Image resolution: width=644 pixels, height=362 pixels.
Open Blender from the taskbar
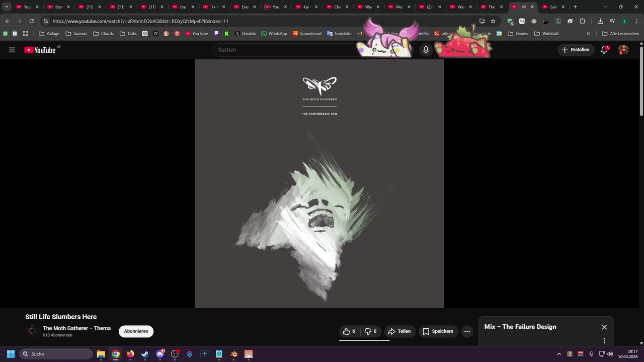coord(233,354)
